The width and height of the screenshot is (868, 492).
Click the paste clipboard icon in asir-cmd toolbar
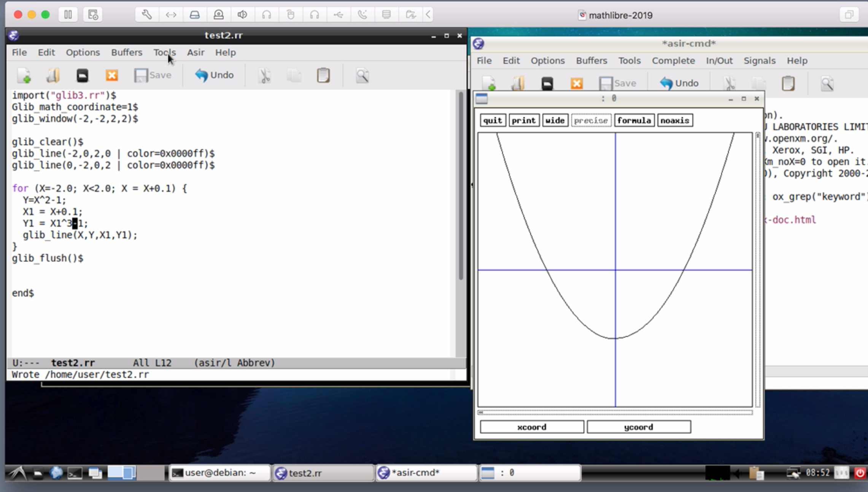click(x=788, y=83)
